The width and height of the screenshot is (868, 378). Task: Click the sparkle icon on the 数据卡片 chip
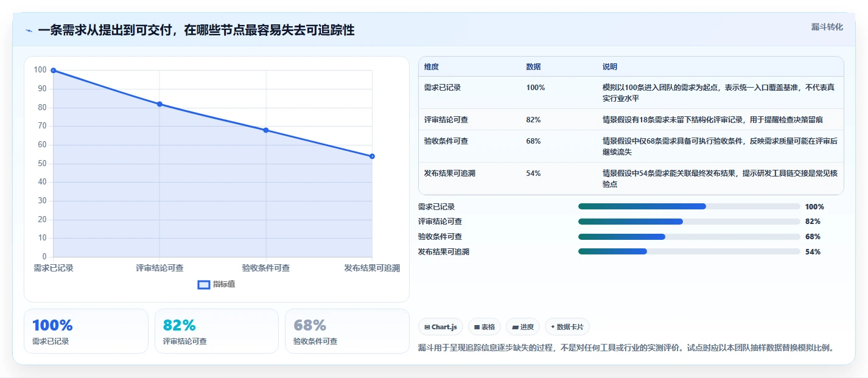tap(553, 327)
